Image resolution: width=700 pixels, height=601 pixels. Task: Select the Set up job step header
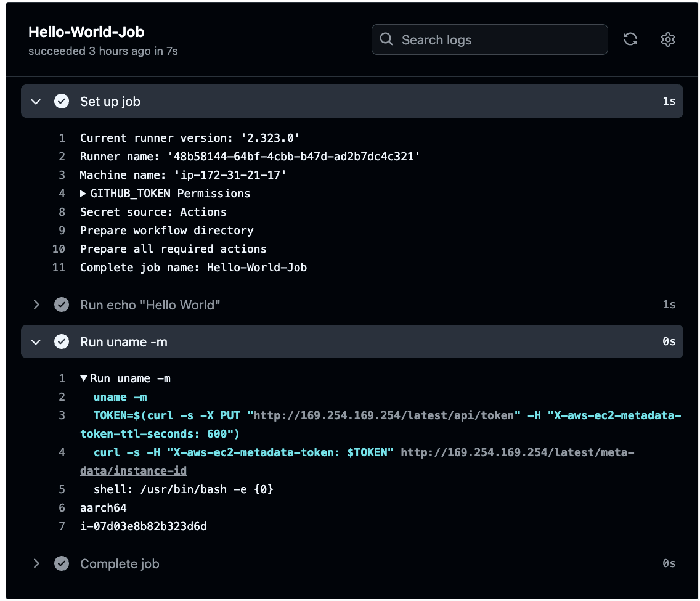(352, 101)
